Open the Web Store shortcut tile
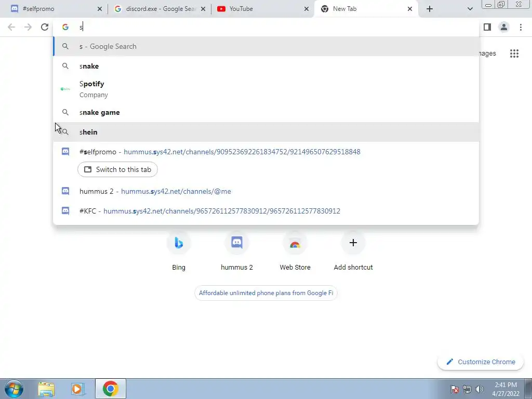 [x=295, y=250]
